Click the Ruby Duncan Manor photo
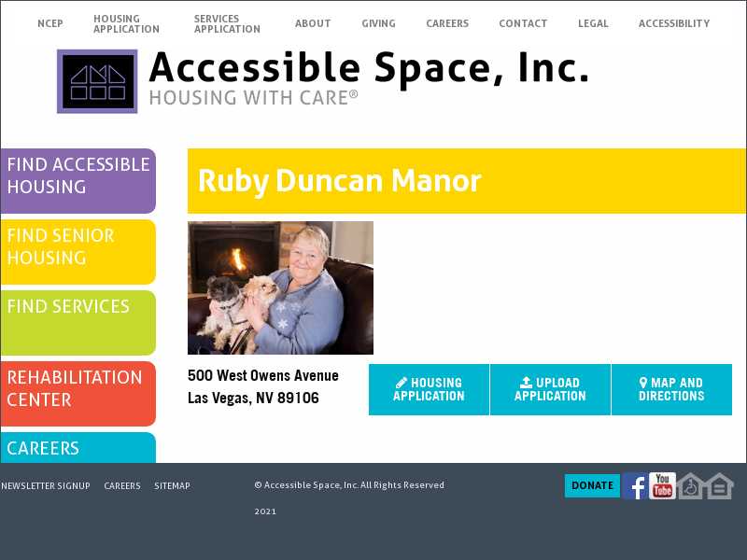 point(281,288)
